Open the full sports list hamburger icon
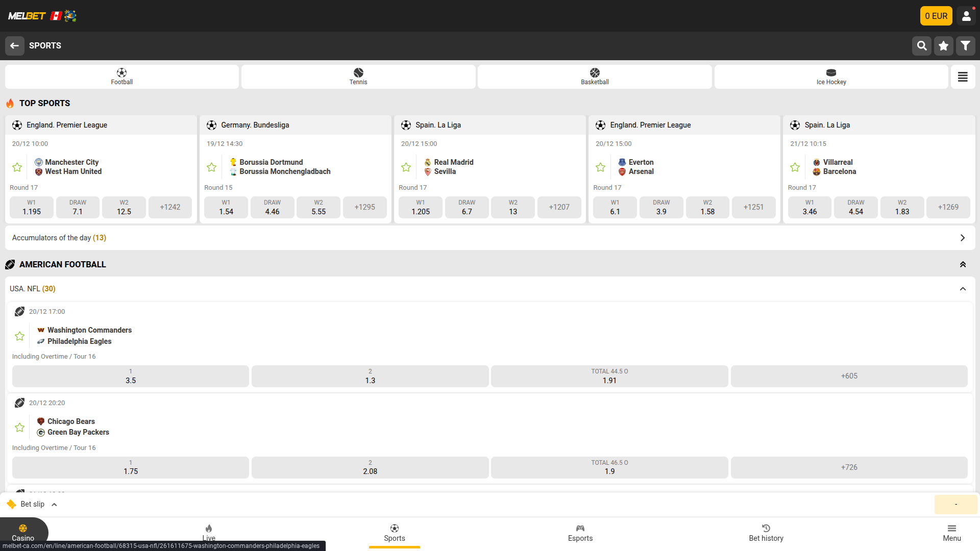This screenshot has height=551, width=980. click(x=963, y=77)
